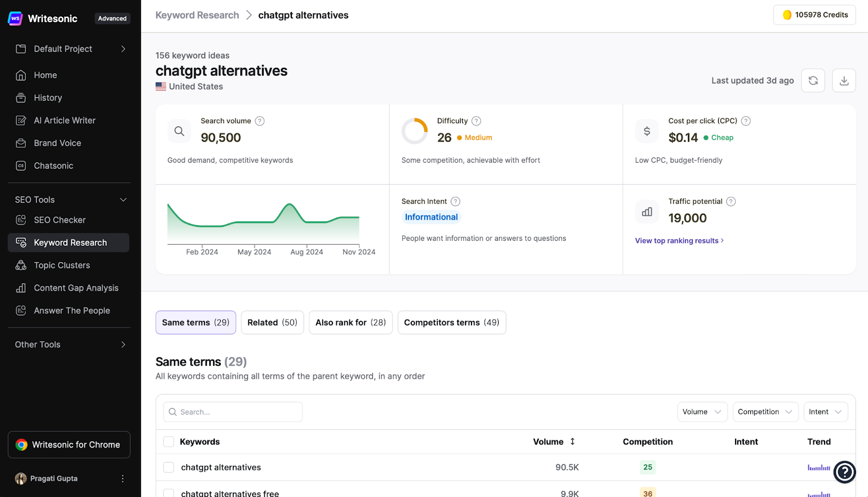Open the floating help widget icon

point(845,472)
